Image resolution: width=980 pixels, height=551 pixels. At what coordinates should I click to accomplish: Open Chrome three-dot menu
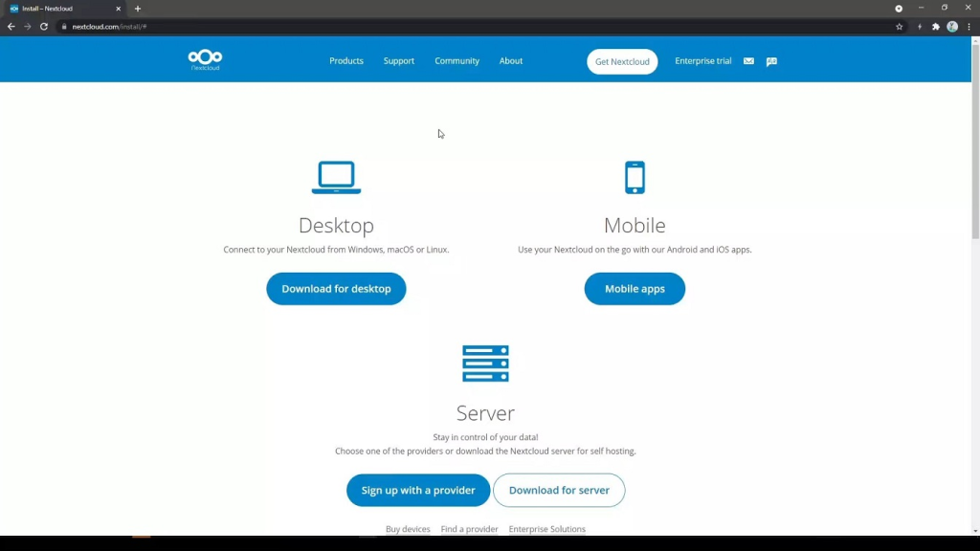click(x=969, y=27)
